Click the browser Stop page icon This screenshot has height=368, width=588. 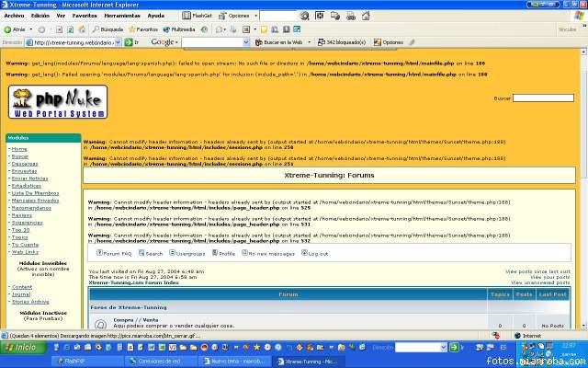[59, 29]
